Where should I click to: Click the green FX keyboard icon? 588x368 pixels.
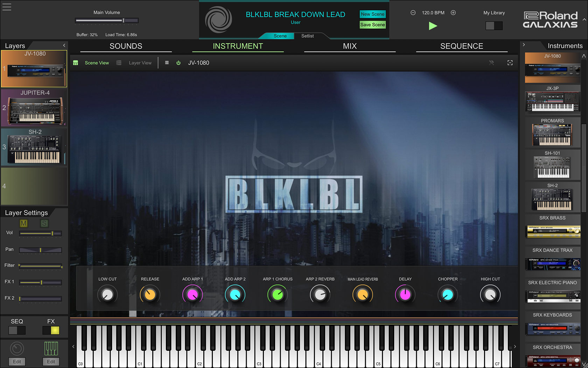pyautogui.click(x=51, y=349)
